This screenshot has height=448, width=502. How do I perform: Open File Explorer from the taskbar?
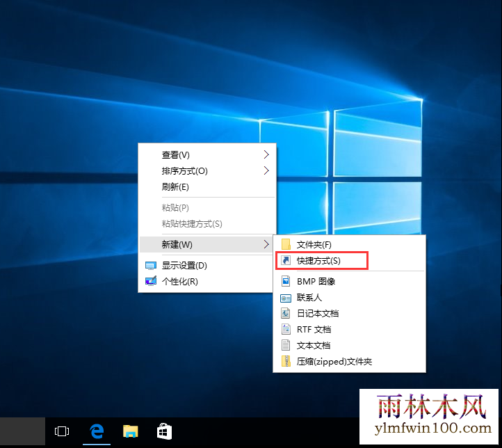point(130,431)
